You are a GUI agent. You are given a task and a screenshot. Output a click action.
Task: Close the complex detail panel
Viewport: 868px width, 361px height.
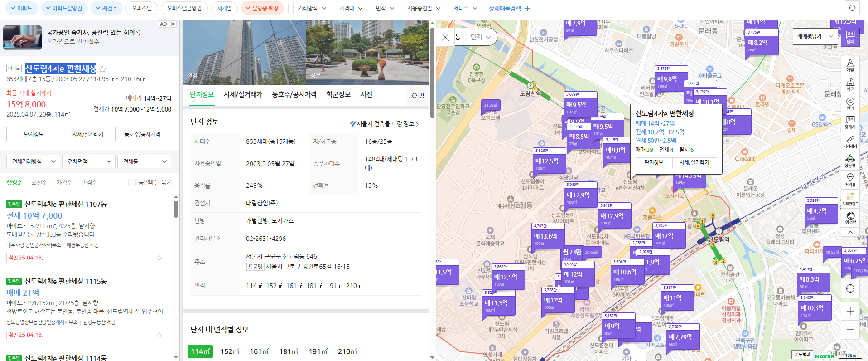[x=445, y=37]
